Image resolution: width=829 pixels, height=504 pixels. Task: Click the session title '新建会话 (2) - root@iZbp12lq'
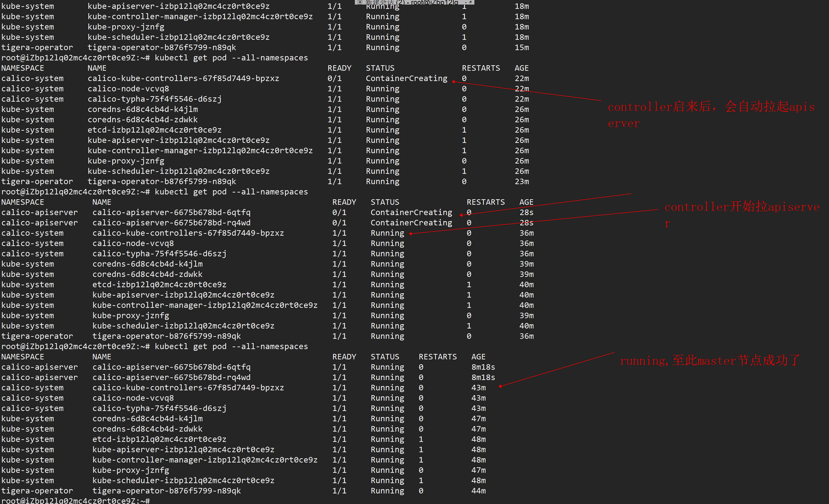(x=412, y=2)
